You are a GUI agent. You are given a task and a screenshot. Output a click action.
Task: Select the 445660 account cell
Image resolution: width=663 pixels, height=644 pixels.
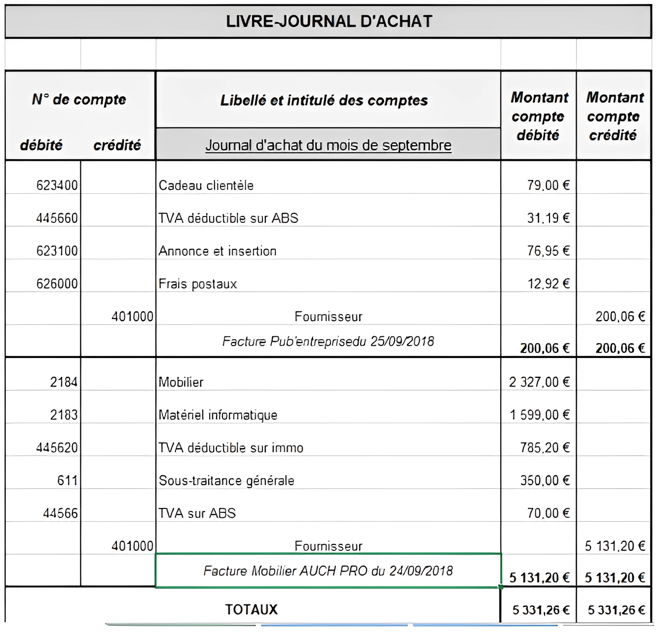coord(43,218)
